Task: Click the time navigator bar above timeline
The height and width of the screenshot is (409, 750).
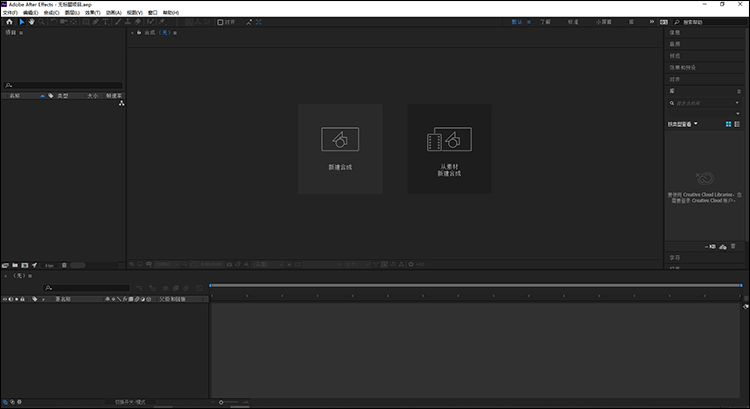Action: click(476, 286)
